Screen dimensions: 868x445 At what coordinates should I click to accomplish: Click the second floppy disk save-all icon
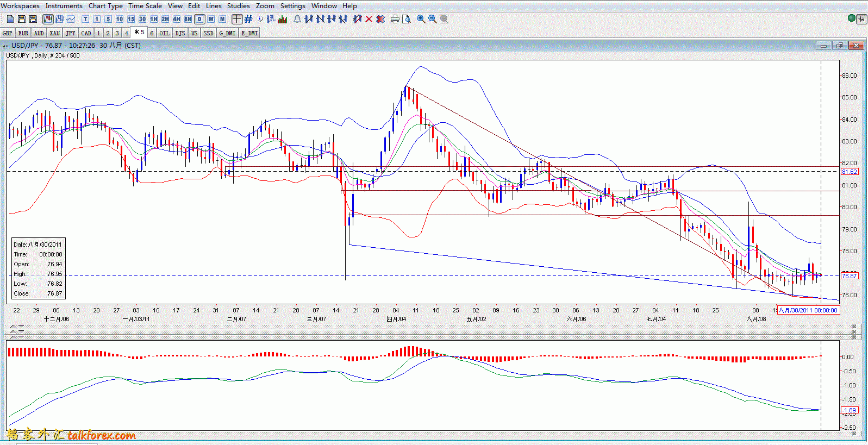coord(33,19)
